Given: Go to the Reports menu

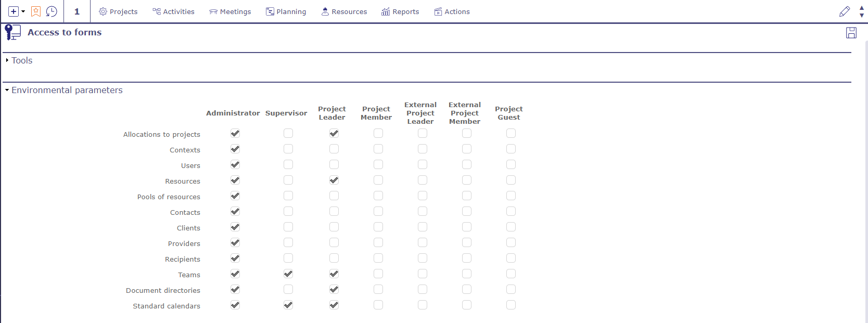Looking at the screenshot, I should click(x=400, y=11).
